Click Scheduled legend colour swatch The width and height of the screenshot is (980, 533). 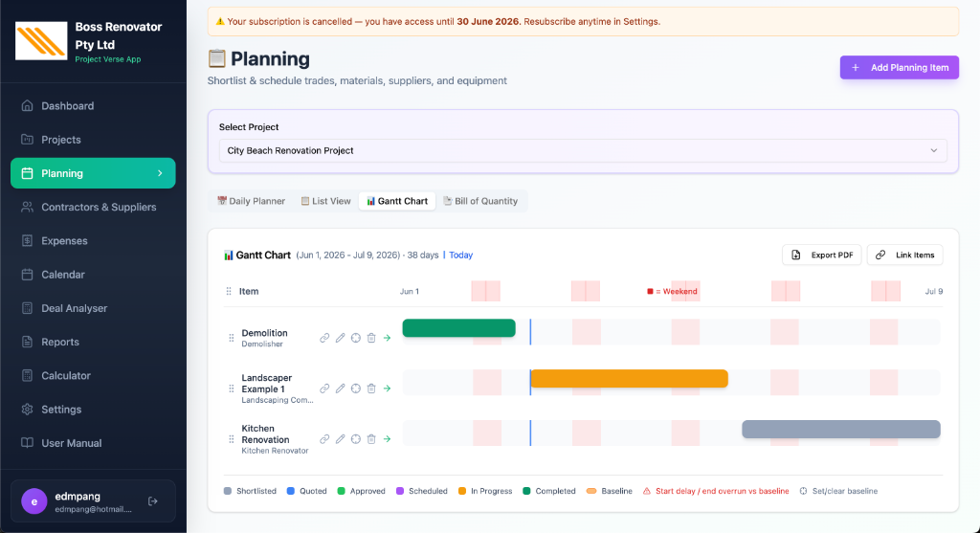400,491
